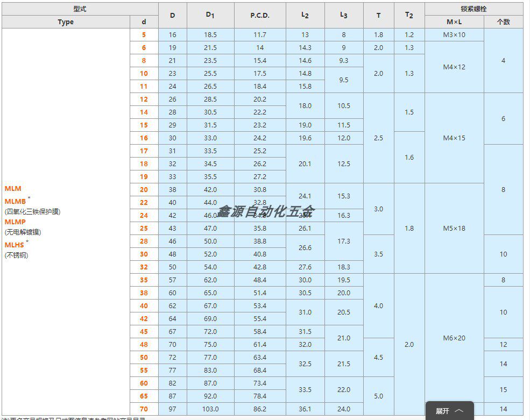530x420 pixels.
Task: Click the Type header cell
Action: (x=66, y=22)
